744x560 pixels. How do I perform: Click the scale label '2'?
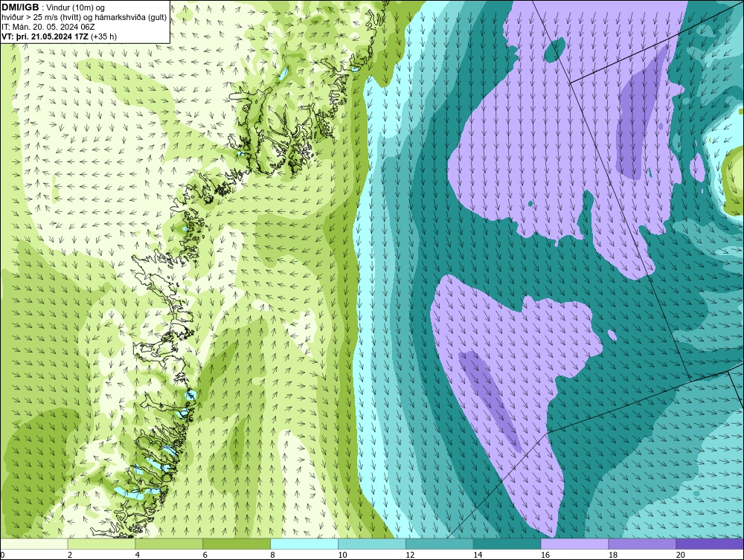70,555
